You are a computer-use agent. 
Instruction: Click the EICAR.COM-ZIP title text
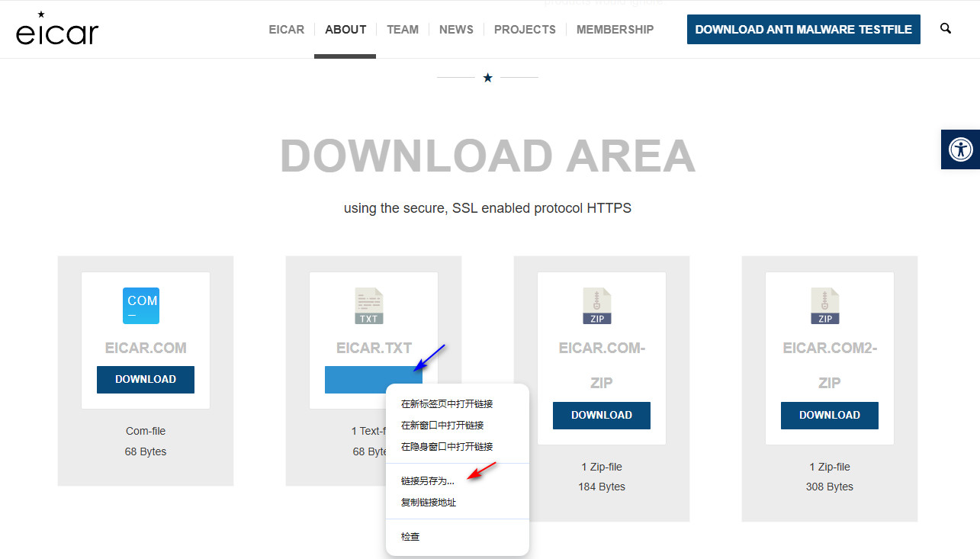click(x=602, y=365)
